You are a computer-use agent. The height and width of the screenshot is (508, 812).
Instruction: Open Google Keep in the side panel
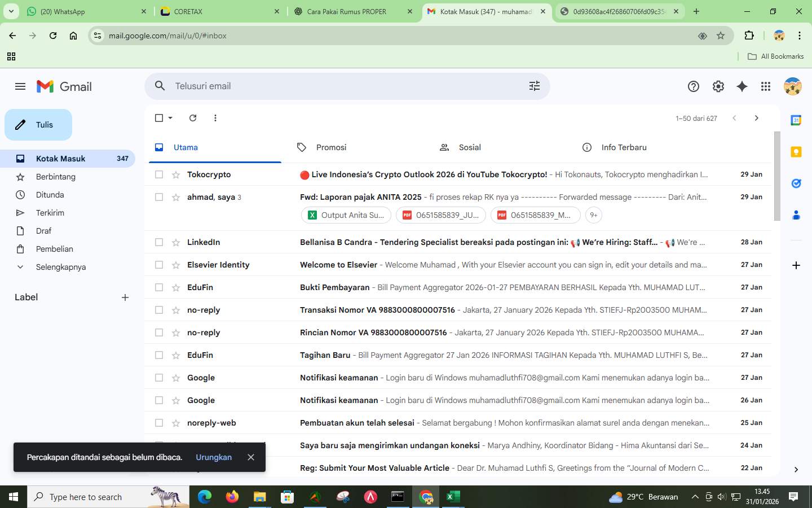795,151
